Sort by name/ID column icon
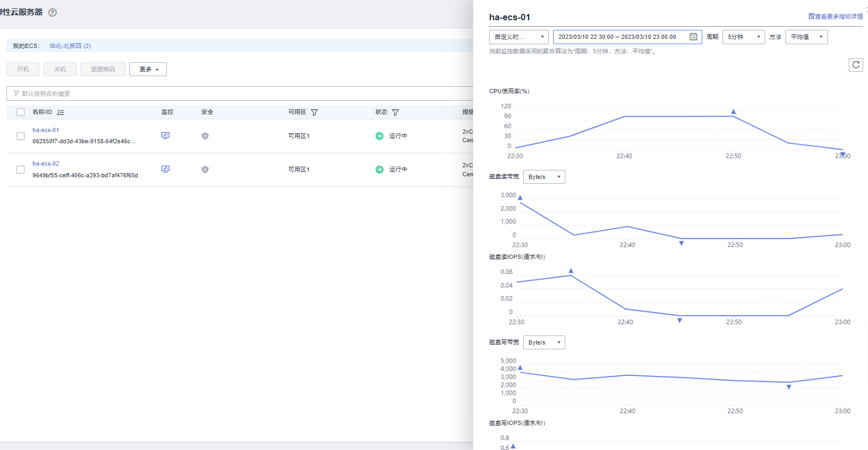The width and height of the screenshot is (868, 450). (x=60, y=112)
